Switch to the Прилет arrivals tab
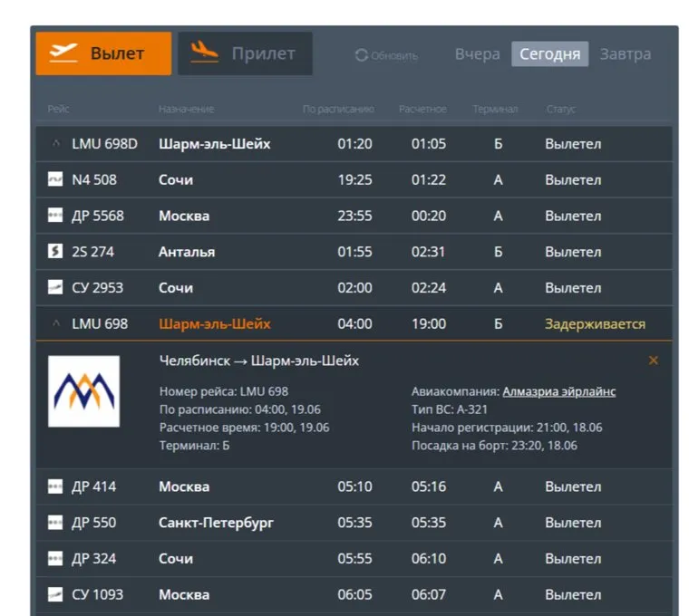Viewport: 689px width, 616px height. point(245,53)
